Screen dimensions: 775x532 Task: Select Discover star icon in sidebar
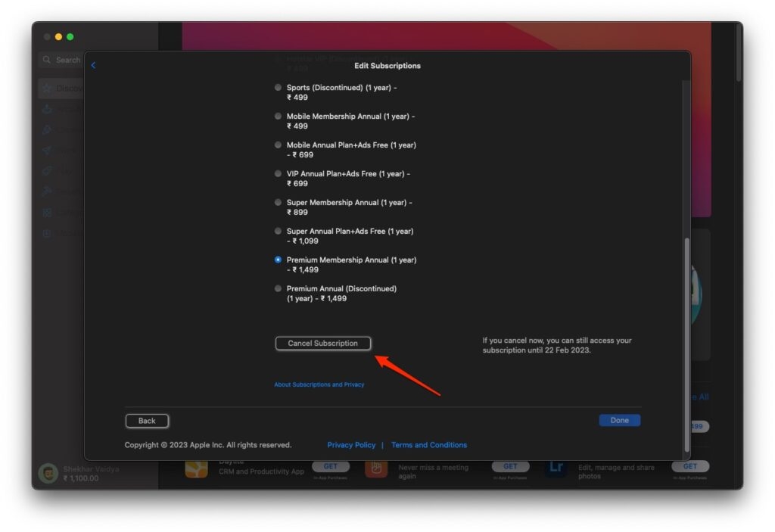(x=47, y=89)
